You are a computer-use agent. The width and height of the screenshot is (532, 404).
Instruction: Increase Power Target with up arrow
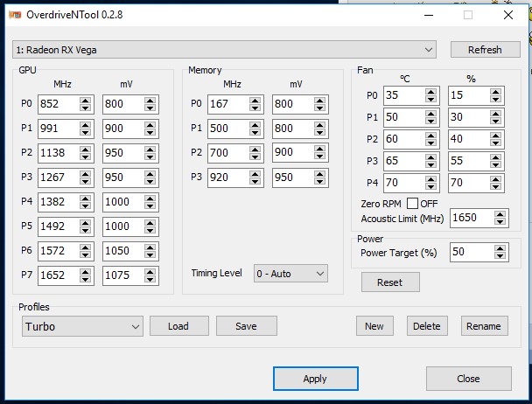[x=500, y=248]
